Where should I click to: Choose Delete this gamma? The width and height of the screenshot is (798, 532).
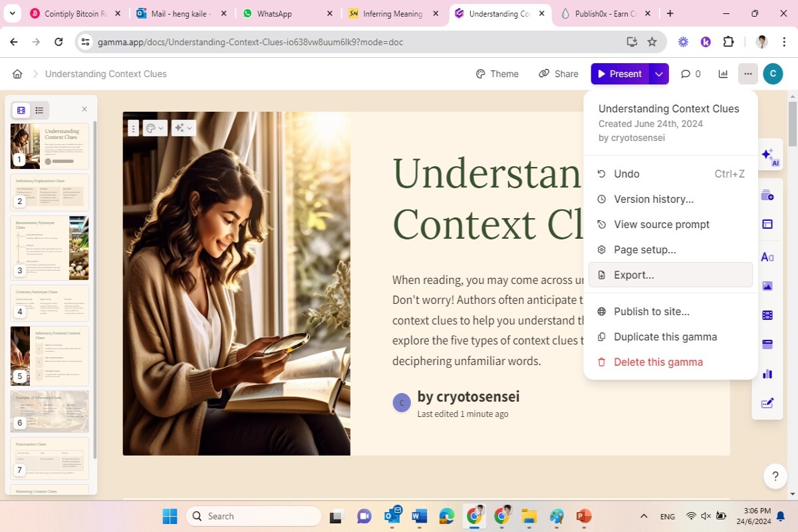tap(670, 362)
